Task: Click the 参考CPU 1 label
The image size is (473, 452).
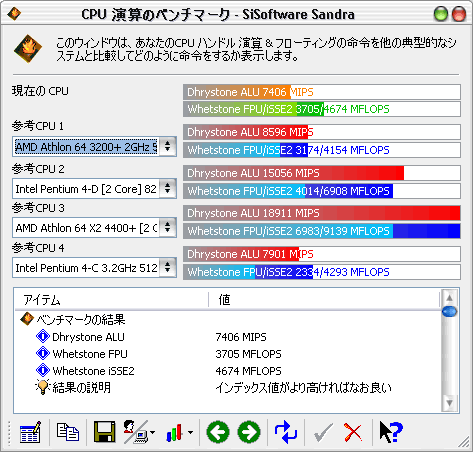Action: pos(38,126)
